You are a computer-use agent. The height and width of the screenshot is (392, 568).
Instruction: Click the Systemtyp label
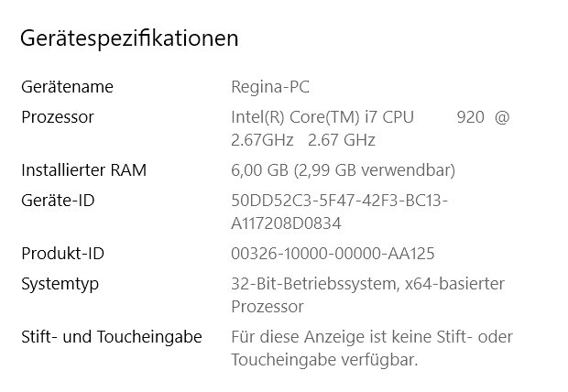(60, 284)
